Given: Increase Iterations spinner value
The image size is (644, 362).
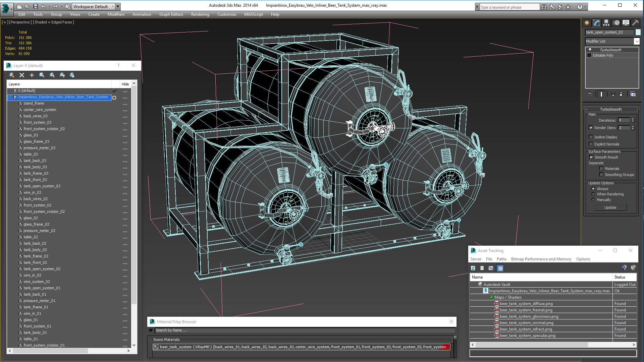Looking at the screenshot, I should [x=633, y=119].
